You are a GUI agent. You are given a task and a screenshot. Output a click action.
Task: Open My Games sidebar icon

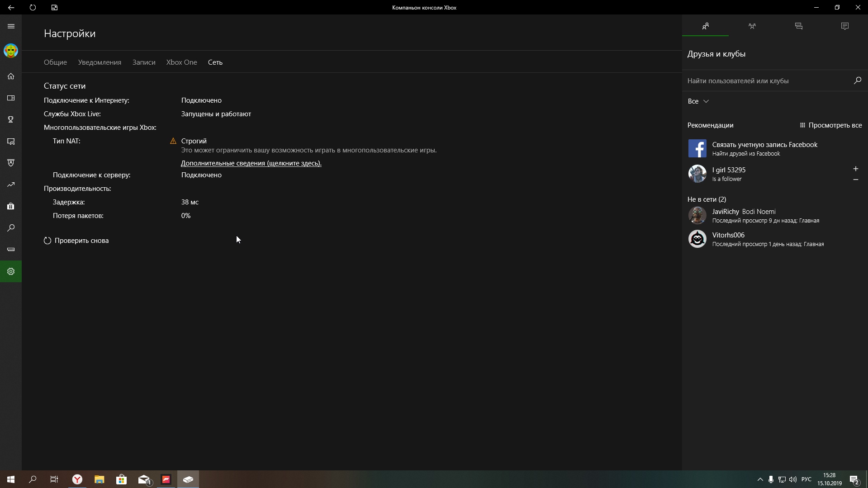pyautogui.click(x=11, y=98)
